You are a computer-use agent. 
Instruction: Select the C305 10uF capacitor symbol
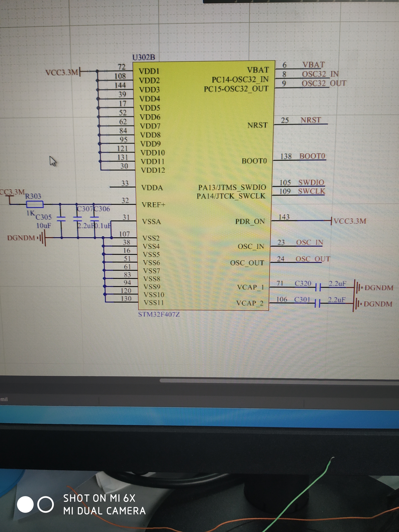pos(61,219)
